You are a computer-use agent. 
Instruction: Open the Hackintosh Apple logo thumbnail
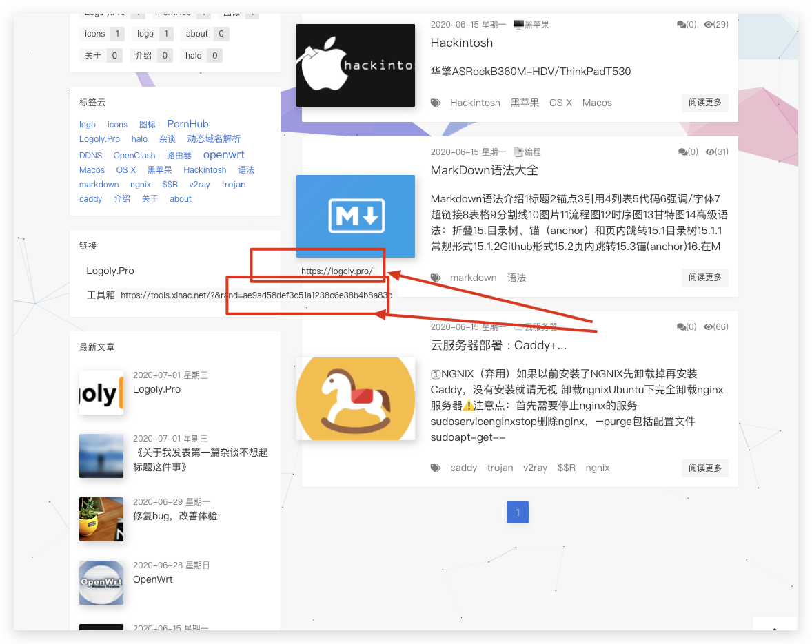(355, 65)
